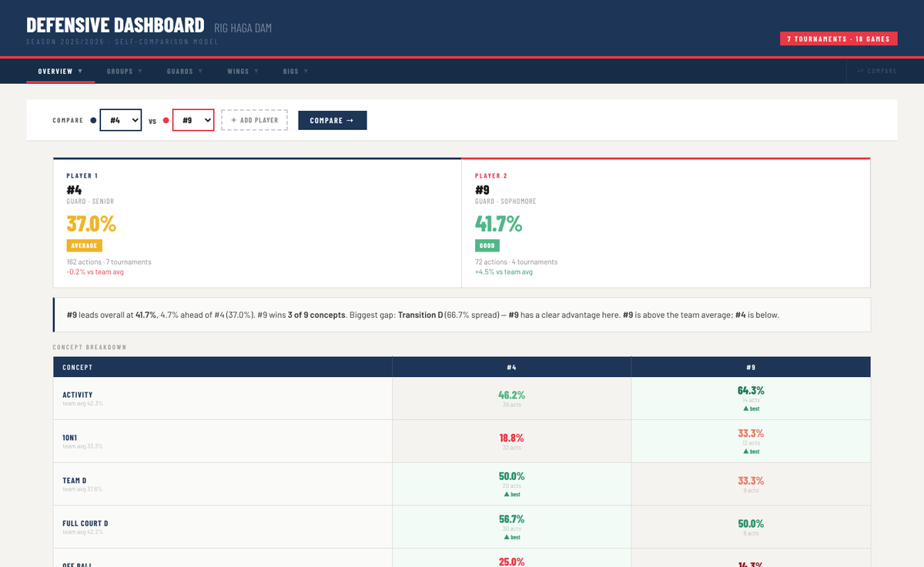The width and height of the screenshot is (924, 567).
Task: Open the Wings tab menu
Action: pyautogui.click(x=243, y=72)
